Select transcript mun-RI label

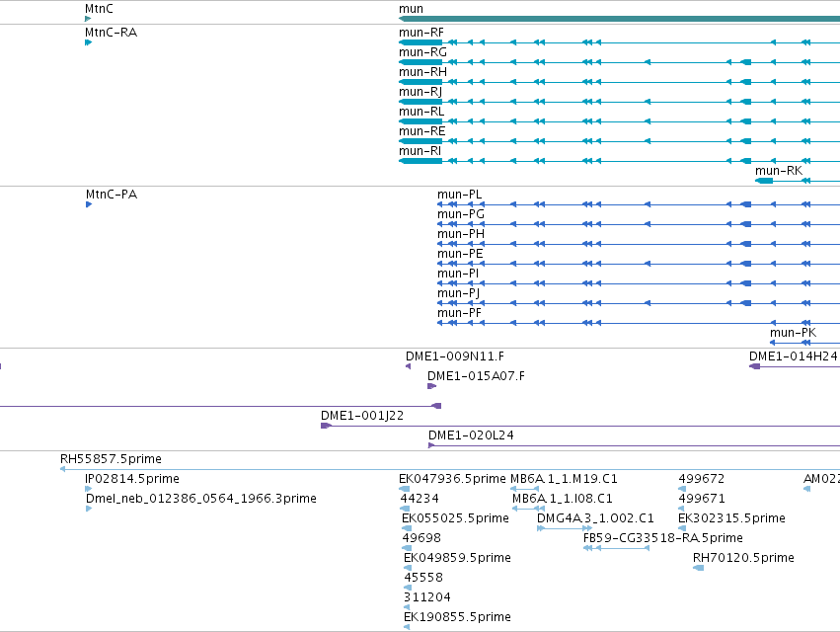[x=420, y=151]
